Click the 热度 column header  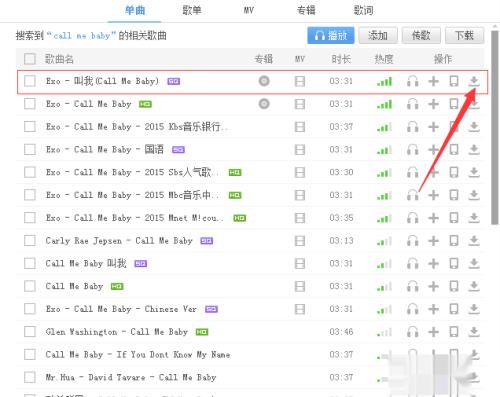point(384,59)
